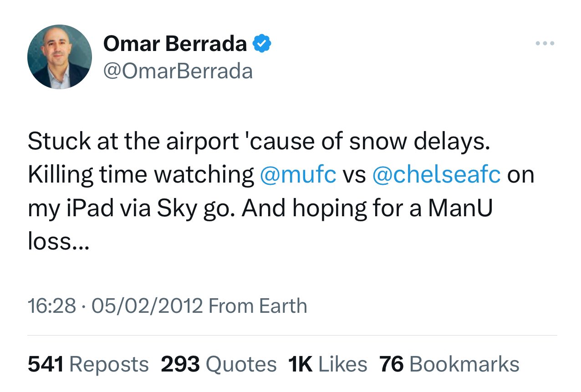The height and width of the screenshot is (392, 581).
Task: Show the 293 Quotes
Action: (219, 364)
